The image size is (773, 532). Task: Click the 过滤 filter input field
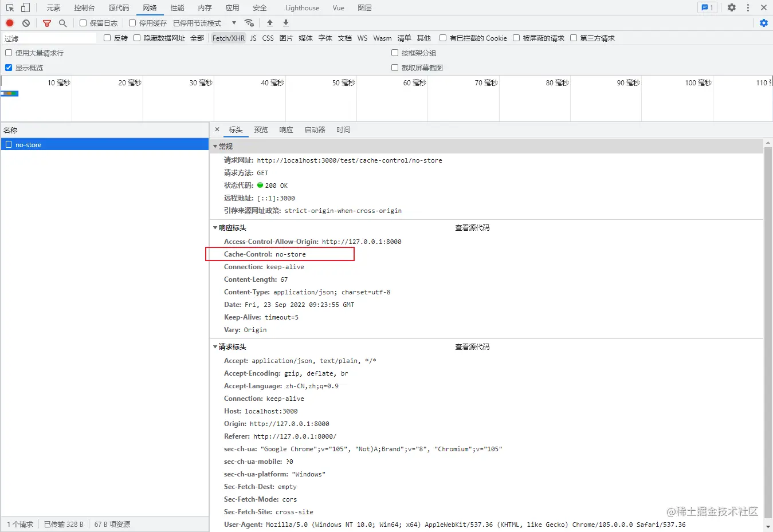click(x=49, y=38)
